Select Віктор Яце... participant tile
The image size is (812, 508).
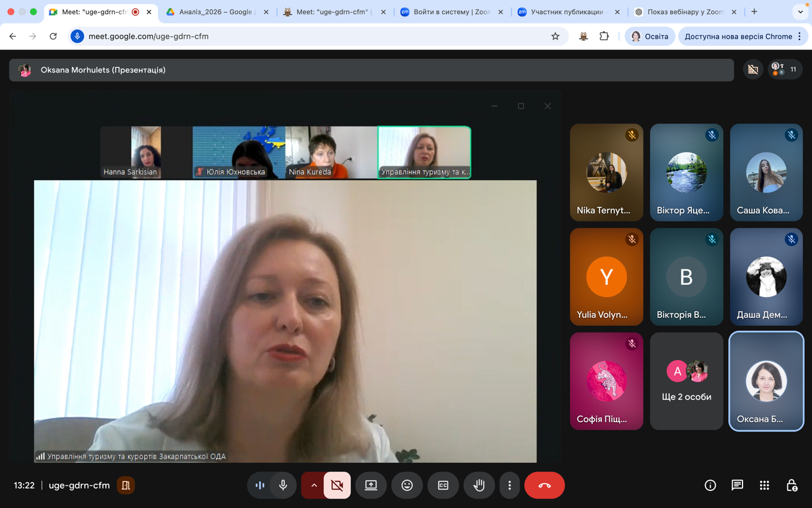pos(687,172)
